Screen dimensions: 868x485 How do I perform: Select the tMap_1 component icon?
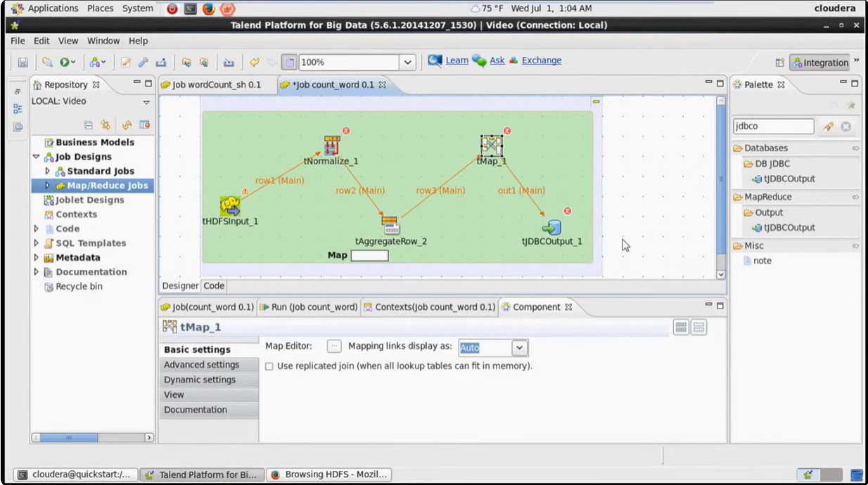(x=491, y=145)
